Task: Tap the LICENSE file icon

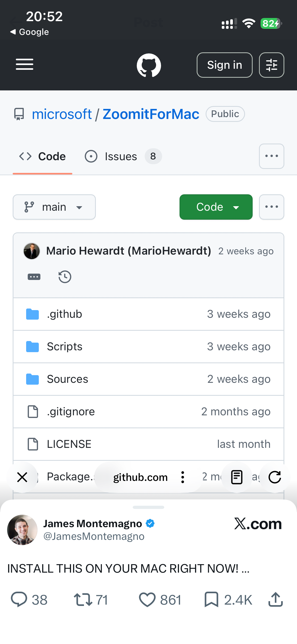Action: coord(33,444)
